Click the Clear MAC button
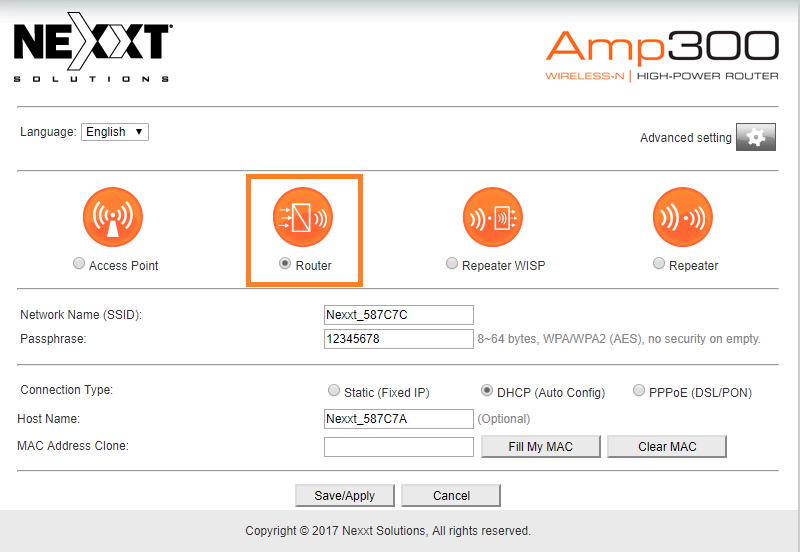Viewport: 800px width, 552px height. tap(667, 446)
